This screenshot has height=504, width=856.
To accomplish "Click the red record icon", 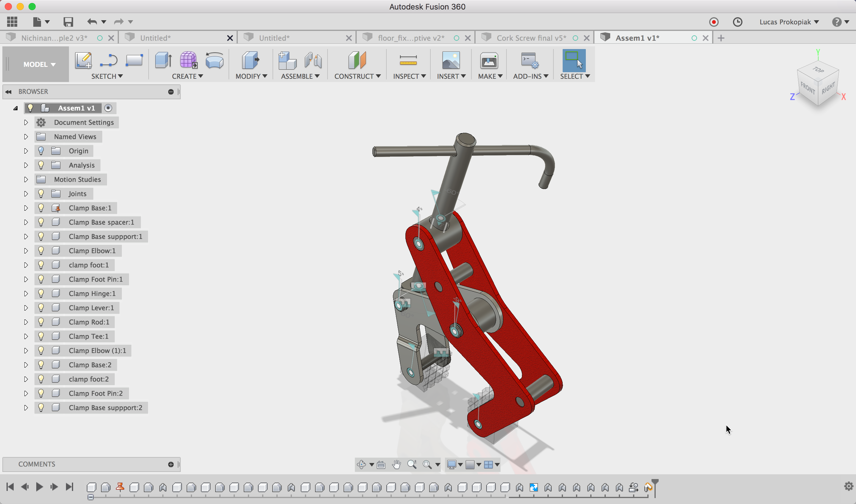I will point(714,22).
